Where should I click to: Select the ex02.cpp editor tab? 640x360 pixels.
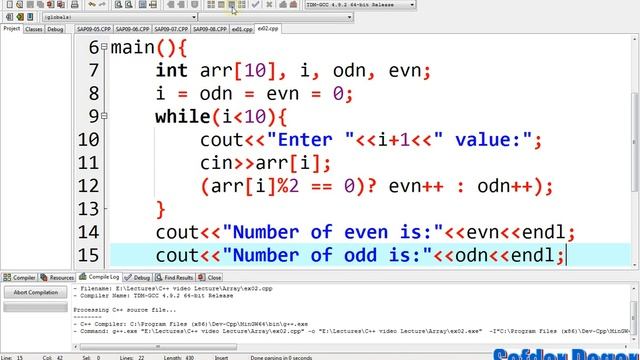click(x=268, y=29)
